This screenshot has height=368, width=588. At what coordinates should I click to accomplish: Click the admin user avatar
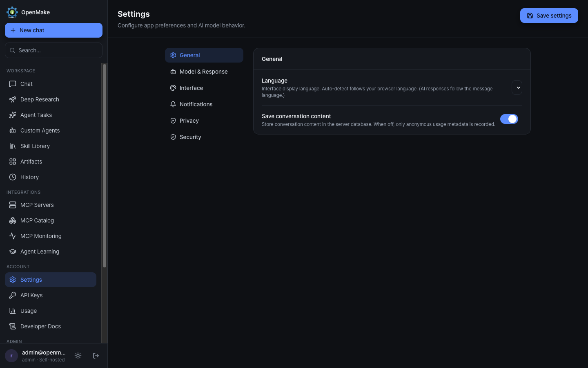(11, 356)
